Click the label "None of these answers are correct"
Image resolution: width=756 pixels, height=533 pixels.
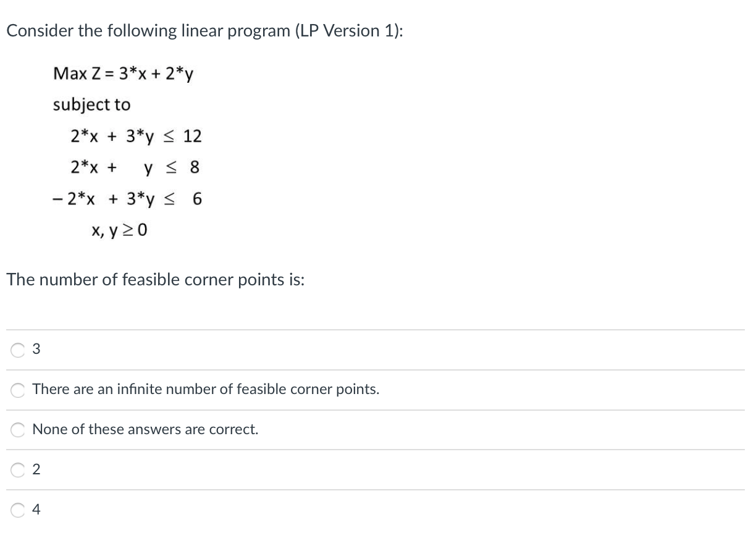143,429
